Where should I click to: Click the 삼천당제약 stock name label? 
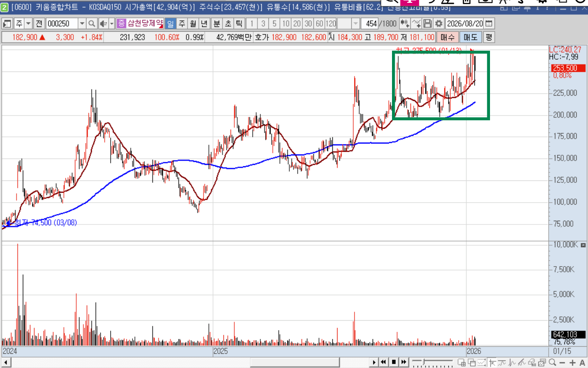click(145, 24)
